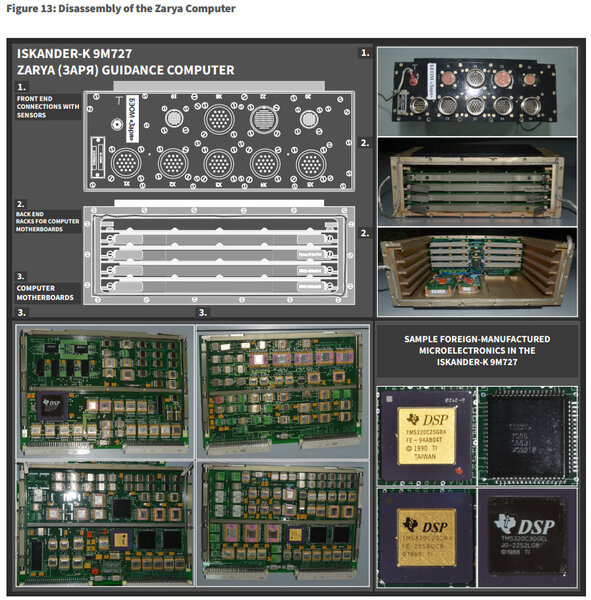Click the front panel connector diagram
This screenshot has height=600, width=591.
(x=219, y=141)
